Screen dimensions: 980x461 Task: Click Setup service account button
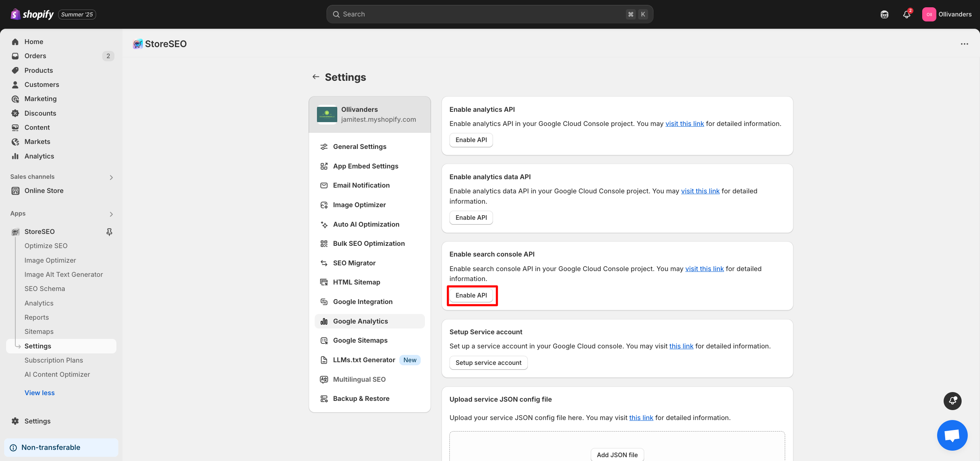[x=488, y=363]
